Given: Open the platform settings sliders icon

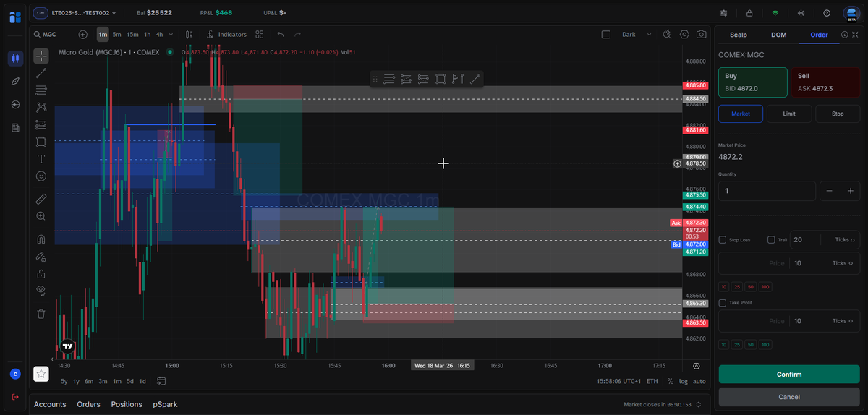Looking at the screenshot, I should point(724,13).
